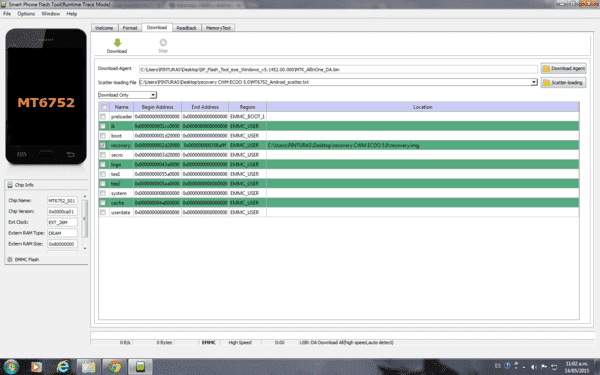Click the MT6752 phone image
This screenshot has height=375, width=600.
(x=46, y=96)
